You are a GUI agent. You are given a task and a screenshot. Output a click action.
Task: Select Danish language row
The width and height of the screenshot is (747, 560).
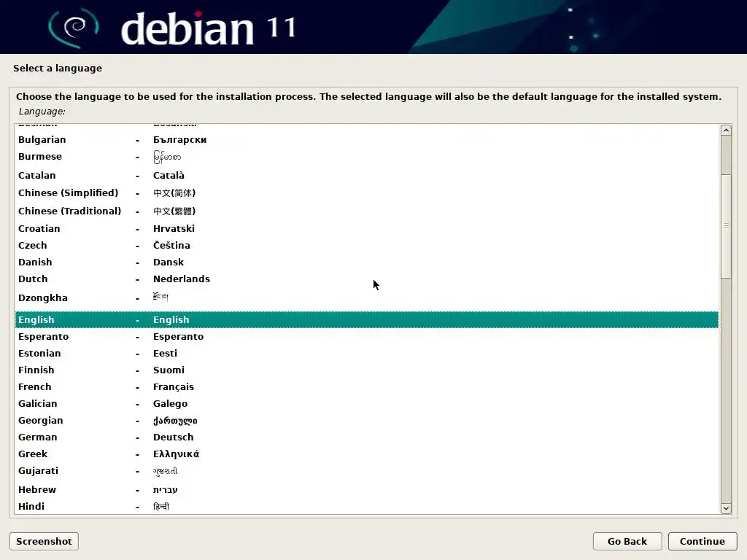pos(366,262)
